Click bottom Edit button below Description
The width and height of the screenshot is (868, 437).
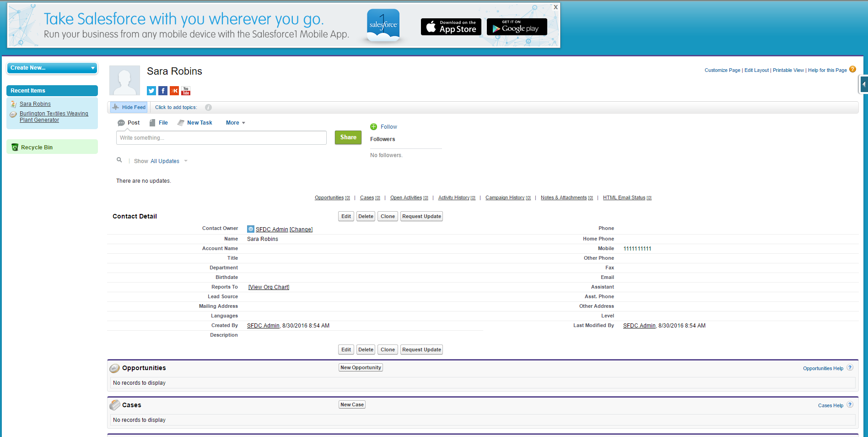click(x=346, y=350)
